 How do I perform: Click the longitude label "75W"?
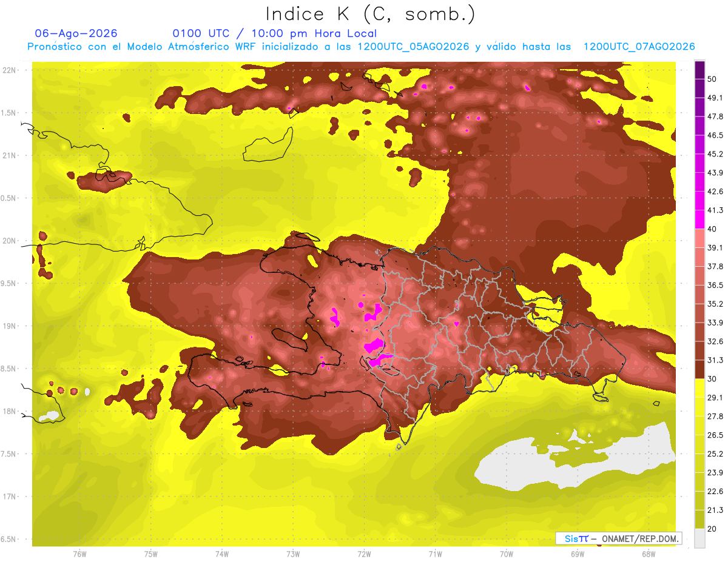coord(151,554)
